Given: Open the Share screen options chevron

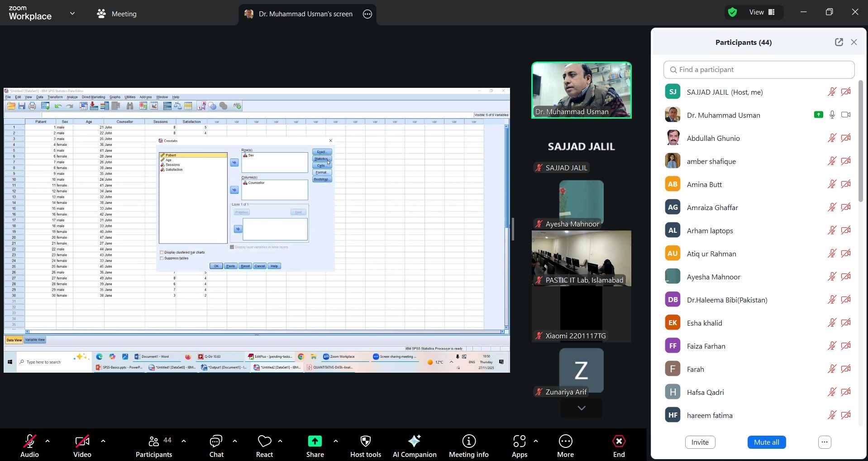Looking at the screenshot, I should point(335,442).
